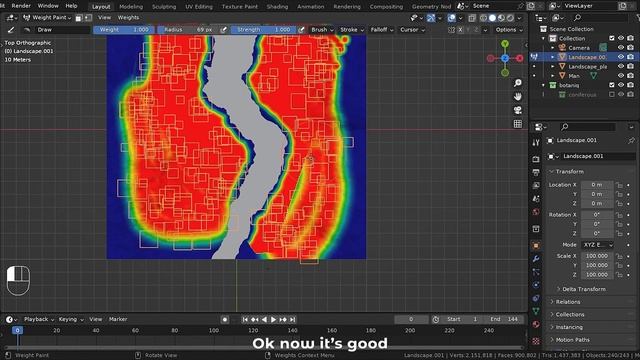
Task: Toggle the overlays display icon
Action: point(451,18)
